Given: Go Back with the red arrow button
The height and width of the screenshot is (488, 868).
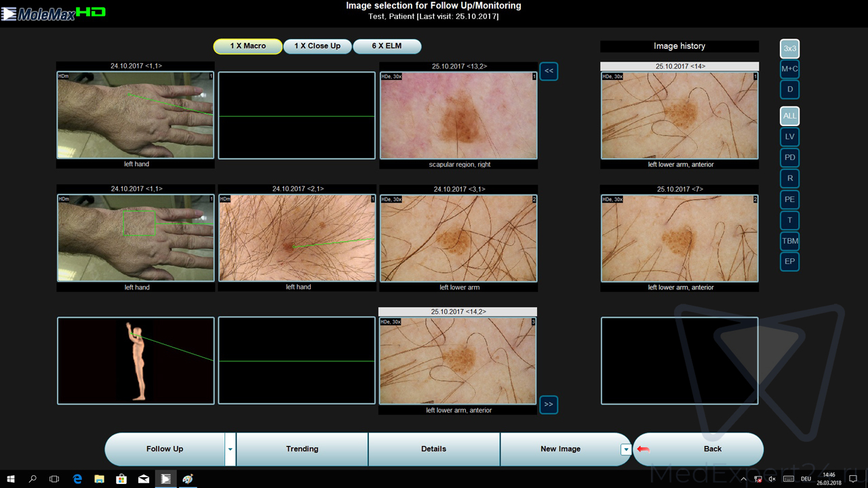Looking at the screenshot, I should (698, 449).
